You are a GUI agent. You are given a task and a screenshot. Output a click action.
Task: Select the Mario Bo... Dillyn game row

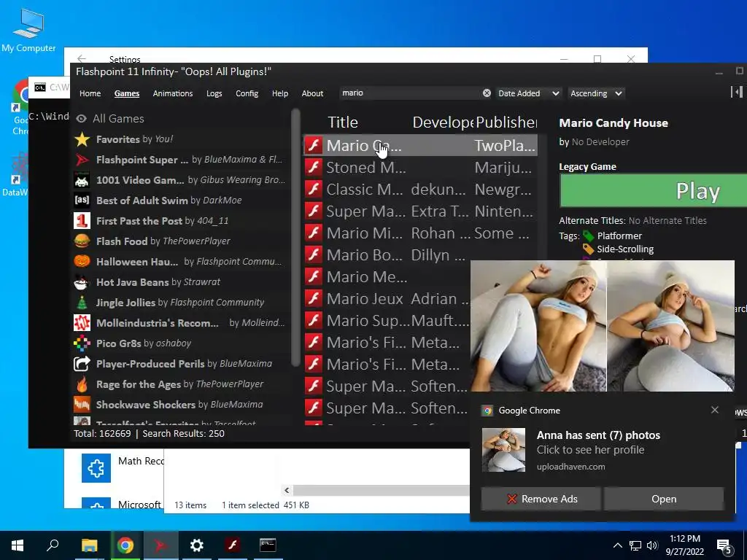click(x=420, y=254)
